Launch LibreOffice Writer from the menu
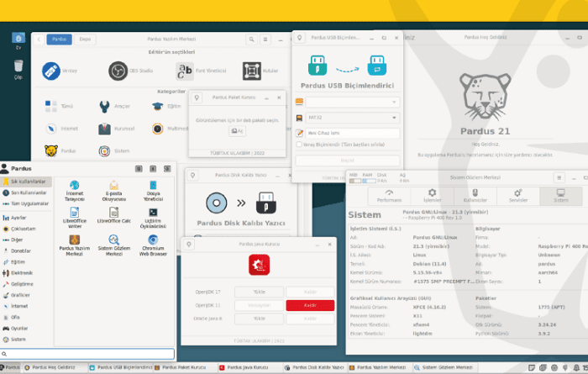This screenshot has width=588, height=374. 74,218
